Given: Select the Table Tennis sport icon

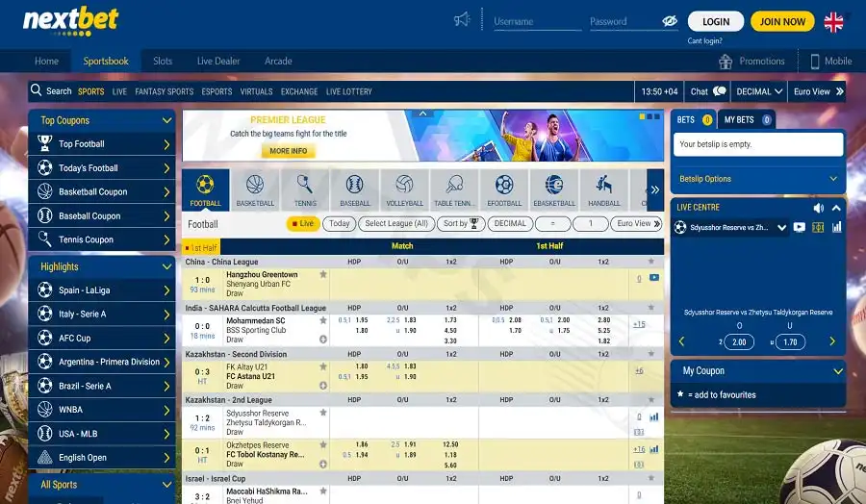Looking at the screenshot, I should pyautogui.click(x=454, y=189).
